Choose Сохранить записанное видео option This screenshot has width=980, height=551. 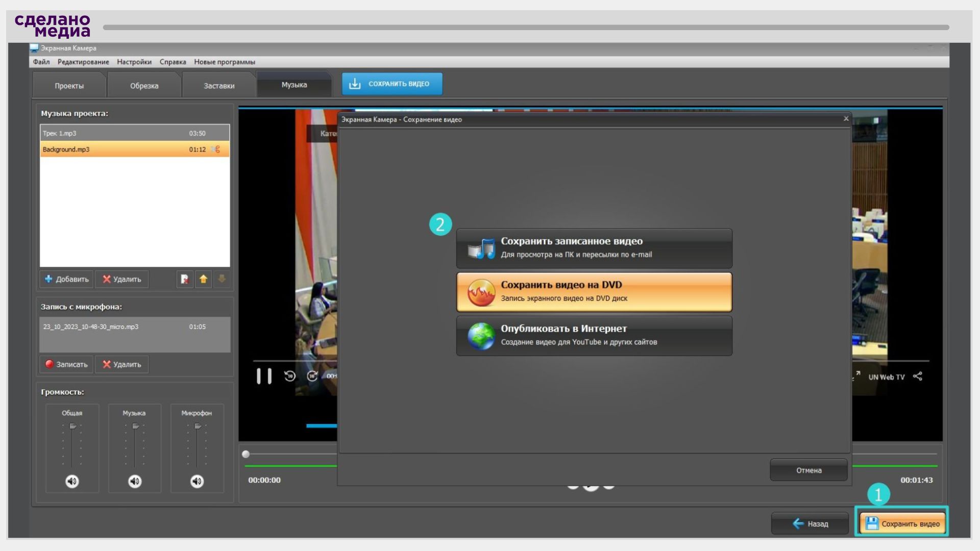tap(594, 248)
